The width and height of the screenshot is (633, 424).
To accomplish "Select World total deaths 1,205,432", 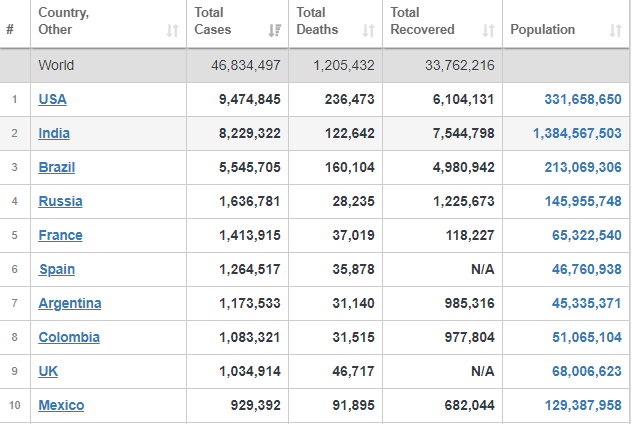I will click(x=344, y=65).
